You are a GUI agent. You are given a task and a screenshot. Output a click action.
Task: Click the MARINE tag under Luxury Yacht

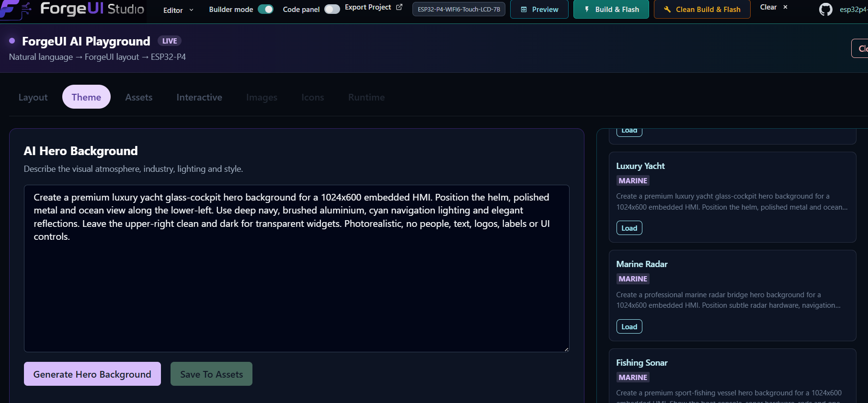633,180
